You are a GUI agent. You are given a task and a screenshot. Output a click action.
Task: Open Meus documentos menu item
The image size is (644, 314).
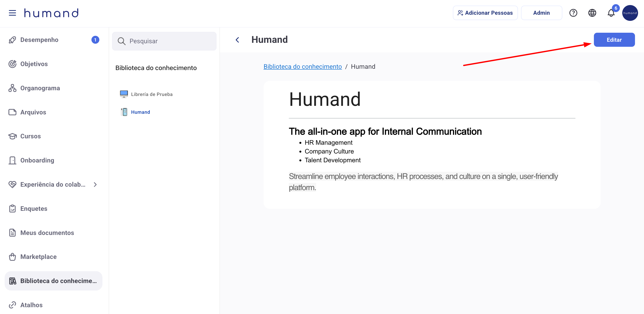pyautogui.click(x=53, y=233)
